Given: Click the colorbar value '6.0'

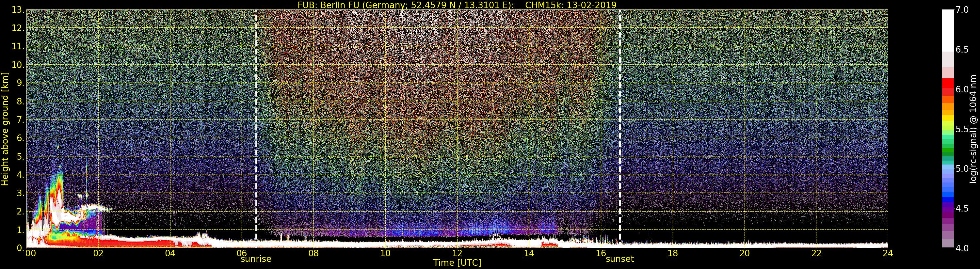Looking at the screenshot, I should pos(962,89).
